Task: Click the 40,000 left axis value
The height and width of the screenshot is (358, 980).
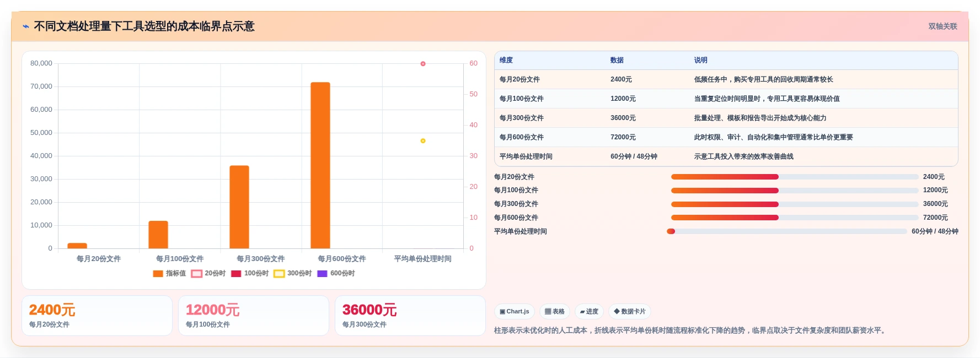Action: click(41, 156)
